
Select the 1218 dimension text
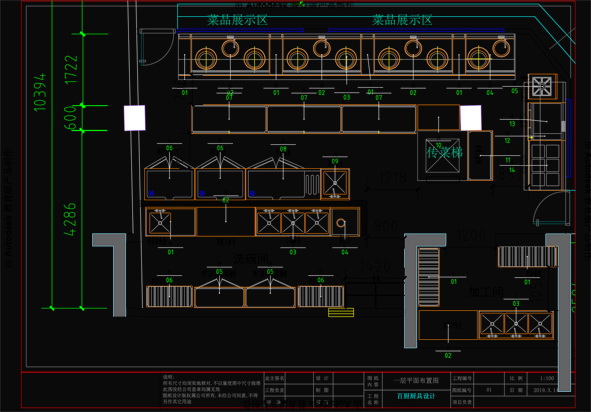coord(393,178)
